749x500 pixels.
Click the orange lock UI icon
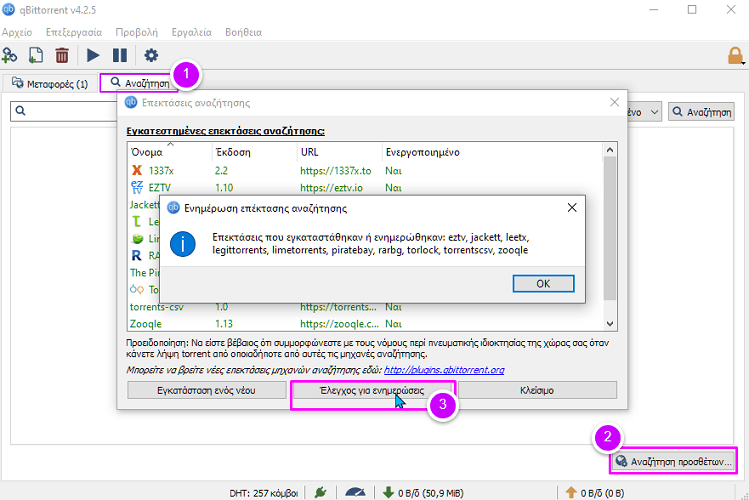pos(735,56)
